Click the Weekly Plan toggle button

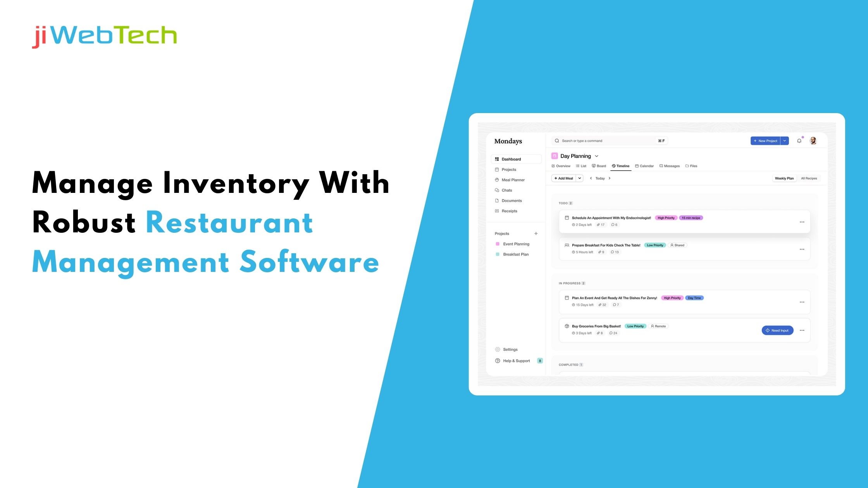[x=783, y=178]
